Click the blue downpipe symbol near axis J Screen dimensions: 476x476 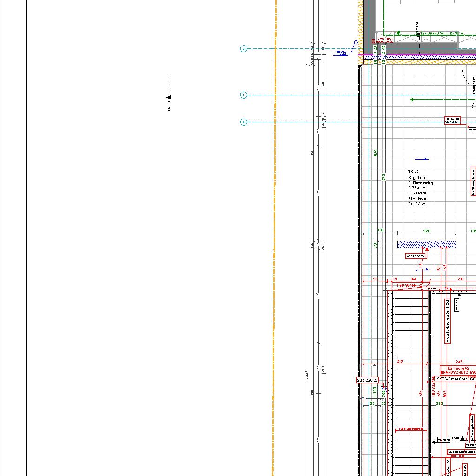coord(356,43)
